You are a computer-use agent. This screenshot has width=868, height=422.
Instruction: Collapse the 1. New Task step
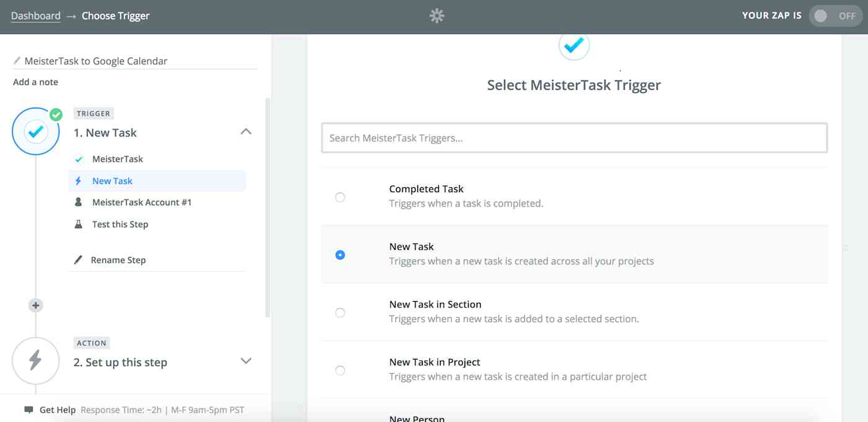click(x=246, y=131)
